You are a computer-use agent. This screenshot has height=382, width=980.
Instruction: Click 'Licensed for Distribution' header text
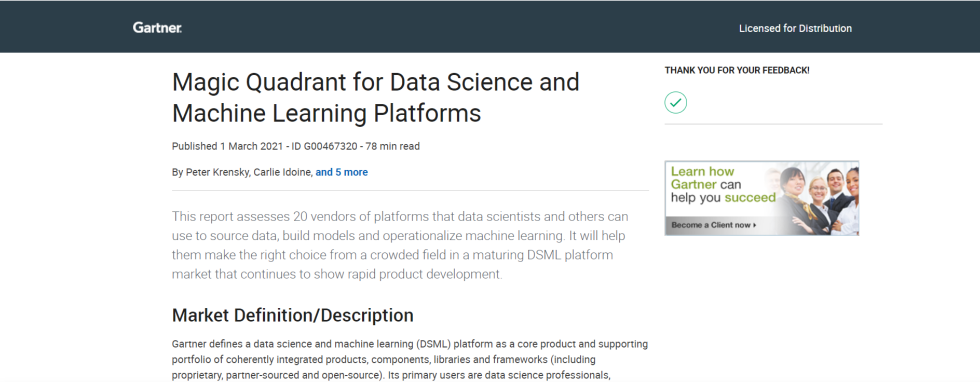click(795, 29)
